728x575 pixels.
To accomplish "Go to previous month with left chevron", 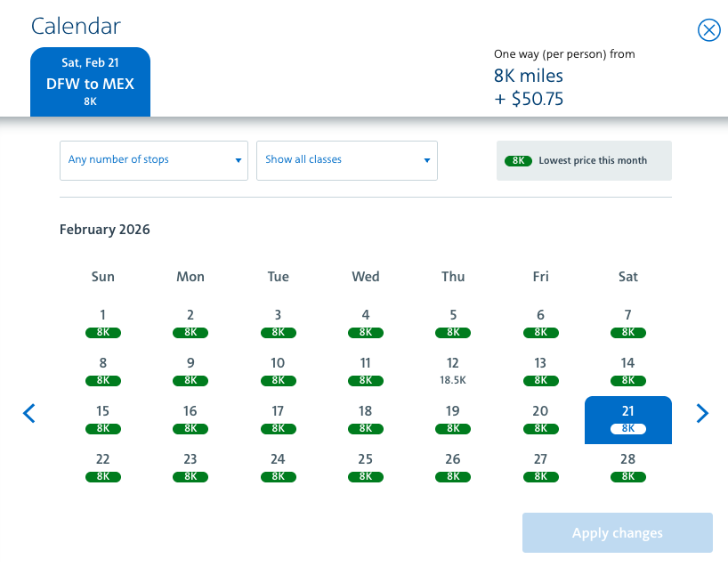I will point(29,413).
